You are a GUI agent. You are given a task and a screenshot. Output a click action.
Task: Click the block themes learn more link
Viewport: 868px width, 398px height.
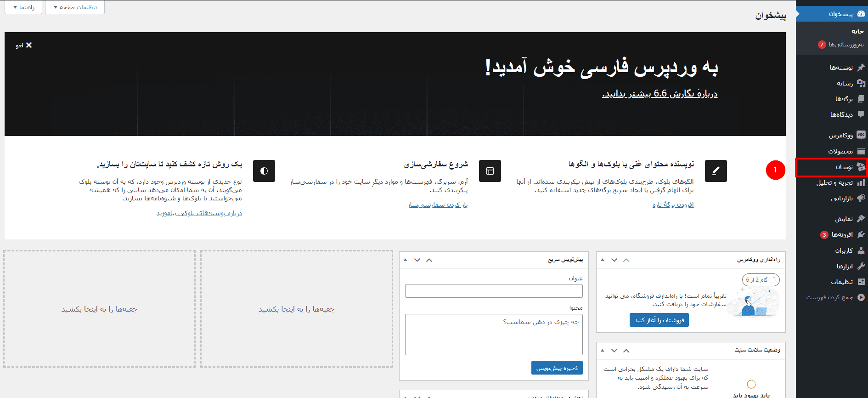click(x=199, y=213)
